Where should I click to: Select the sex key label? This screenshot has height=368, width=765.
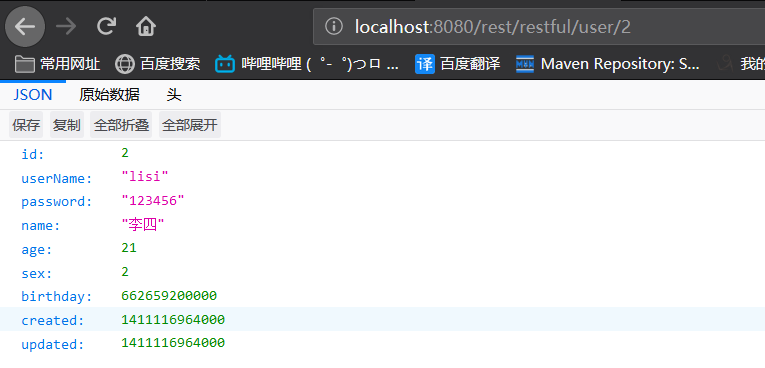[x=37, y=274]
